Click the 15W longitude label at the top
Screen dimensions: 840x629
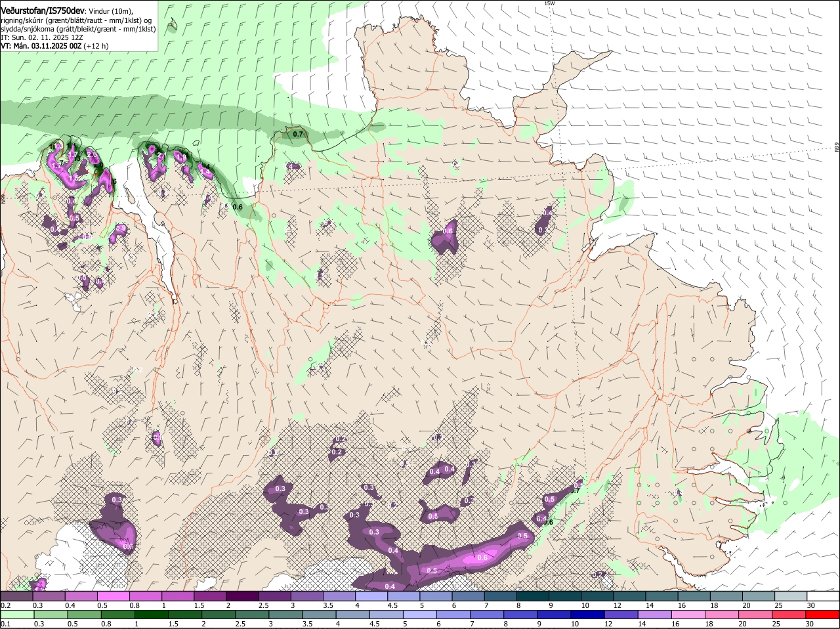point(549,3)
